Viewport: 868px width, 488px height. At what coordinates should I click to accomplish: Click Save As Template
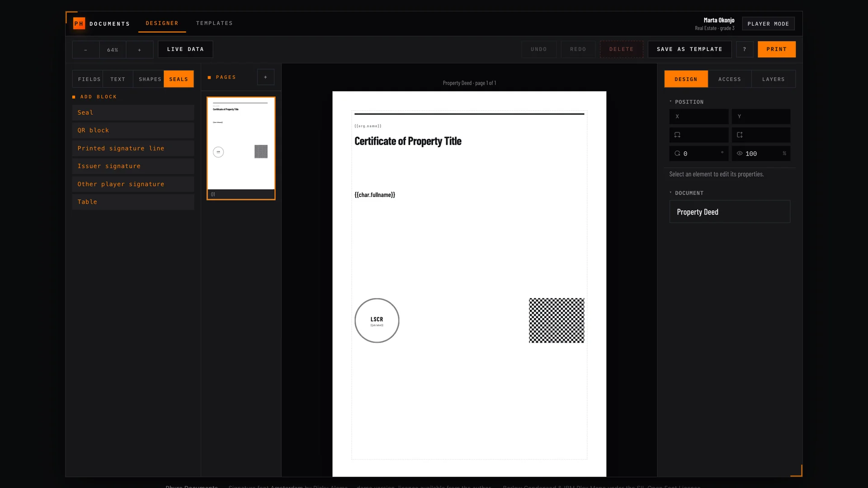pyautogui.click(x=689, y=49)
